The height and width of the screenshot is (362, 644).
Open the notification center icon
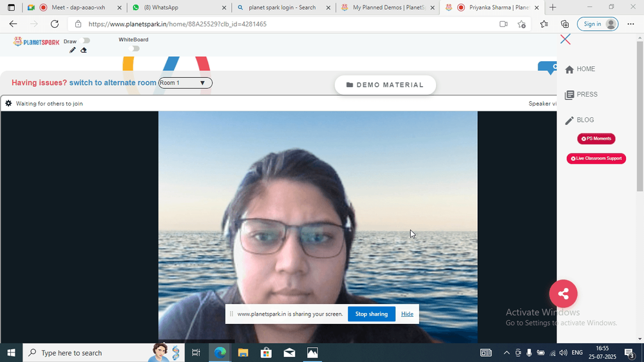tap(630, 353)
